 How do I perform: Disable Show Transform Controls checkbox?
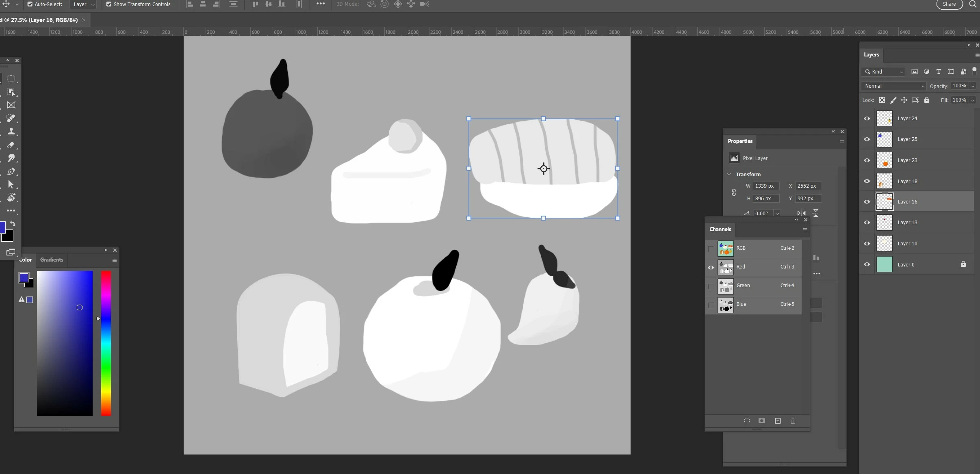tap(108, 4)
